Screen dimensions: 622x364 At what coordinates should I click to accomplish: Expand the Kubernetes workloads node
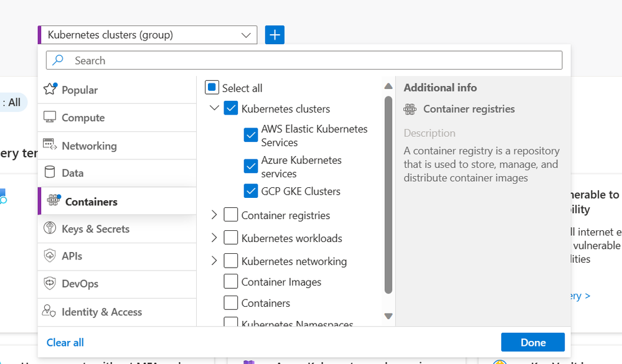click(214, 238)
